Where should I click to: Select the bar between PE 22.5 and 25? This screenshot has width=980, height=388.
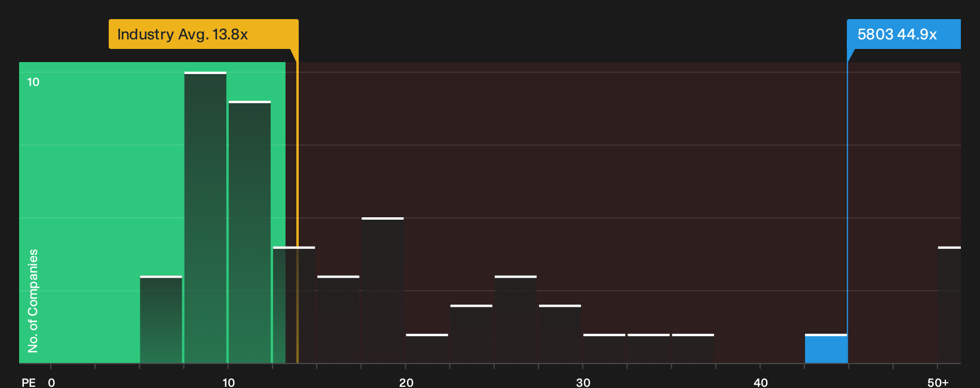tap(471, 334)
